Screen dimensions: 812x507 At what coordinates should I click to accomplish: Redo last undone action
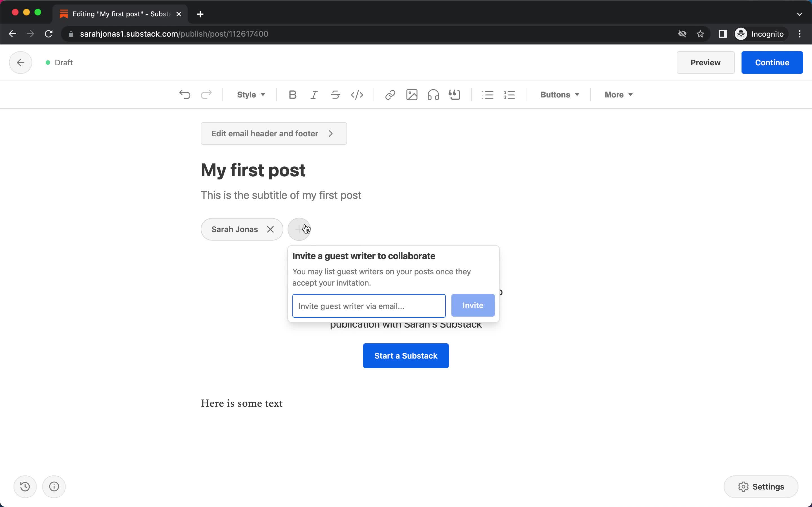(206, 95)
